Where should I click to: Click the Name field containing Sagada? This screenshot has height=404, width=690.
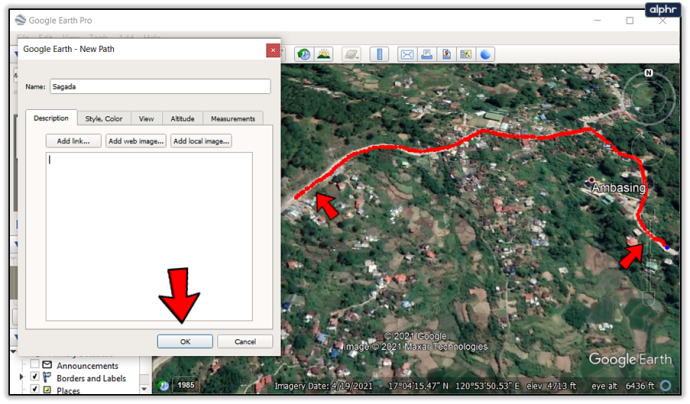(159, 87)
